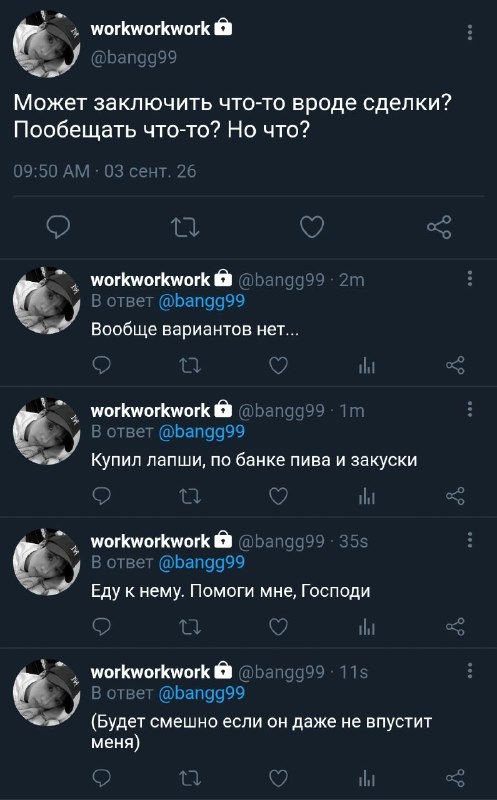The height and width of the screenshot is (800, 497).
Task: Like the reply 'Вообще вариантов нет...'
Action: pyautogui.click(x=278, y=365)
